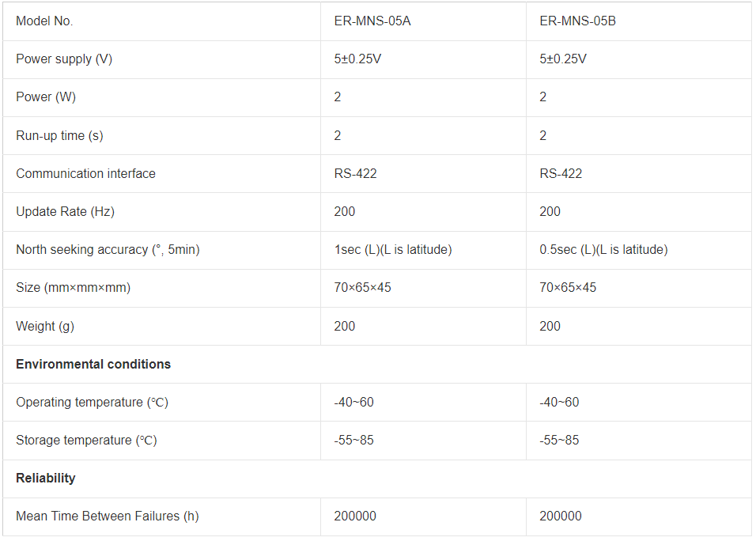Click the Power supply (V) row label
This screenshot has width=756, height=541.
(64, 59)
